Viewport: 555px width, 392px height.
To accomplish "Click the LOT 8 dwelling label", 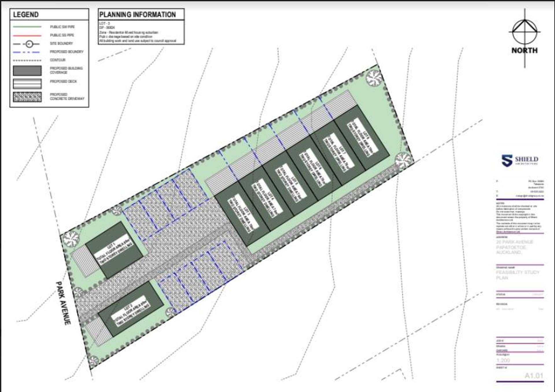I will click(x=363, y=137).
